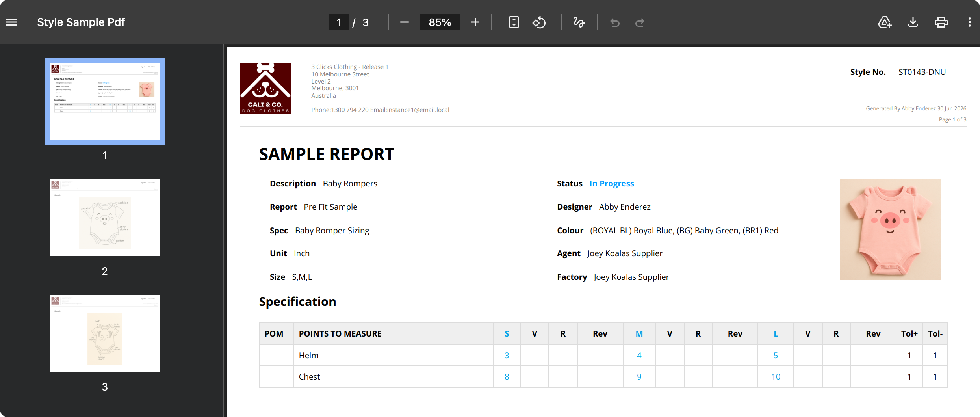This screenshot has width=980, height=417.
Task: Zoom in with the plus icon
Action: click(x=475, y=22)
